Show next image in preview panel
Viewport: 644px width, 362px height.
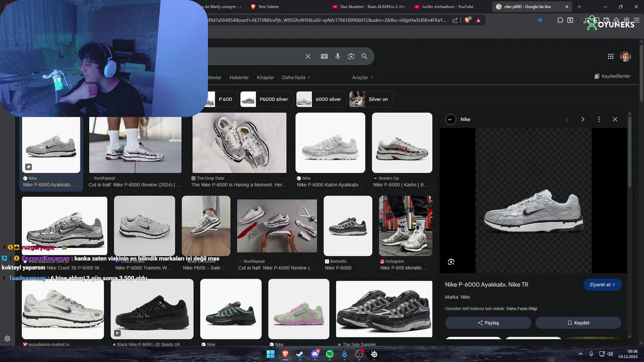click(583, 119)
